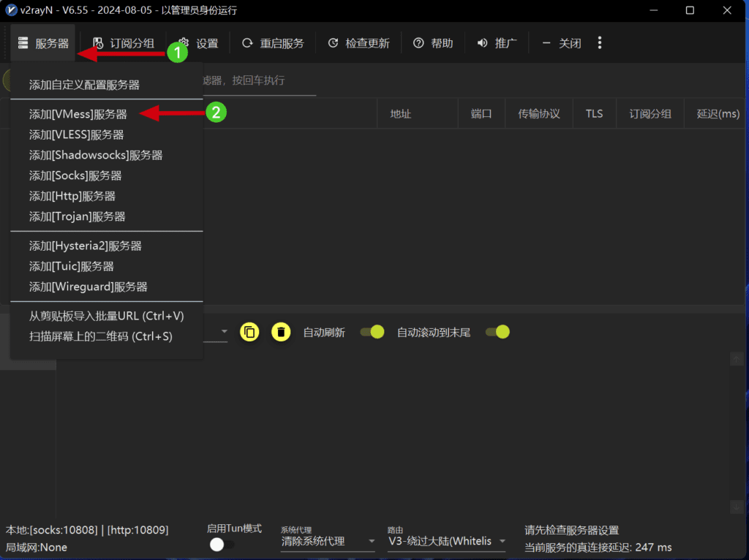Click 当前服务的真连接延迟: 247 ms text
Viewport: 749px width, 560px height.
point(598,548)
